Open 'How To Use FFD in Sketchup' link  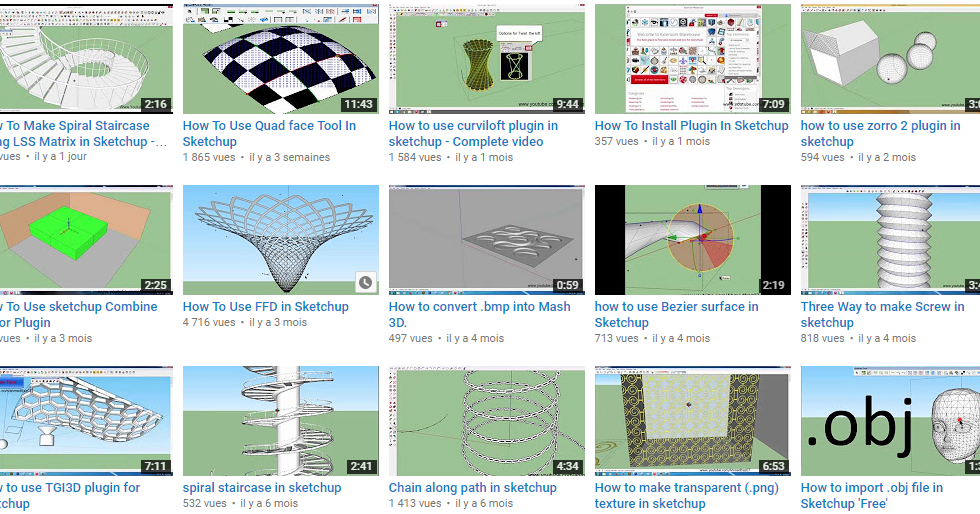266,306
